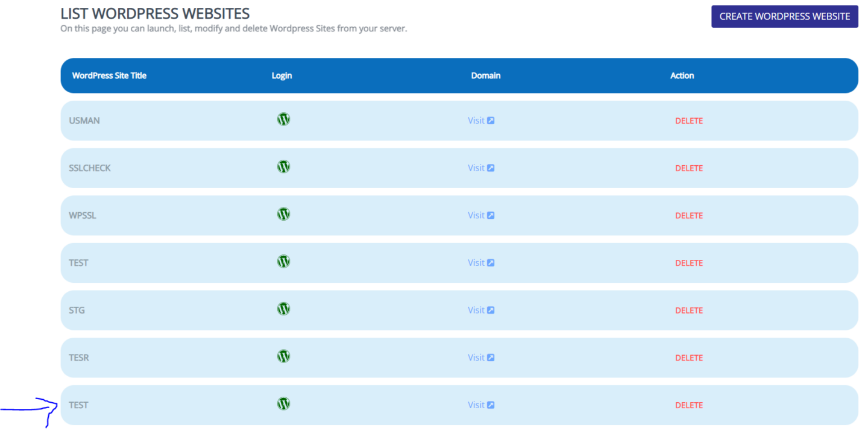The image size is (868, 448).
Task: Delete the USMAN WordPress site
Action: (x=688, y=121)
